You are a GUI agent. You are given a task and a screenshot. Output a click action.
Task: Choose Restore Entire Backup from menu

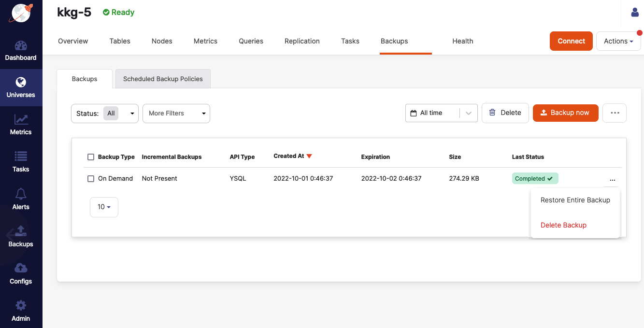click(575, 200)
